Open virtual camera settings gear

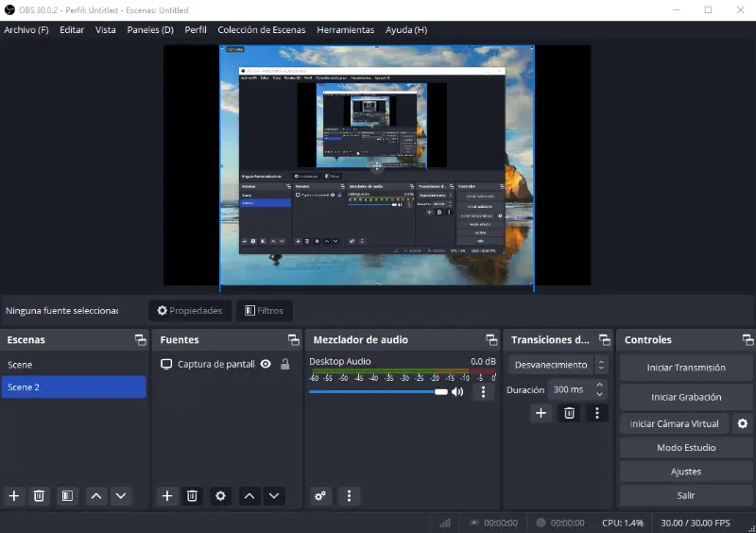click(x=743, y=423)
